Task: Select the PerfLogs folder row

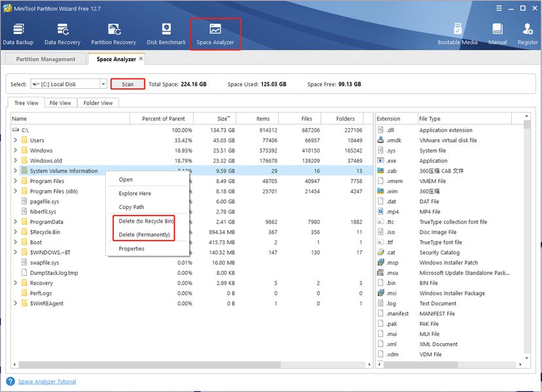Action: coord(192,293)
